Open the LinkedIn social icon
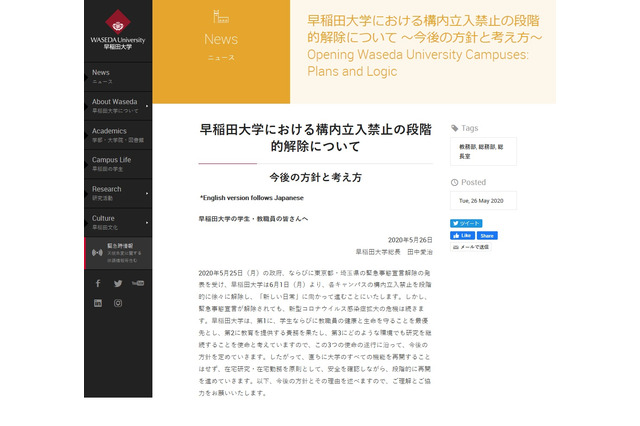 tap(98, 303)
